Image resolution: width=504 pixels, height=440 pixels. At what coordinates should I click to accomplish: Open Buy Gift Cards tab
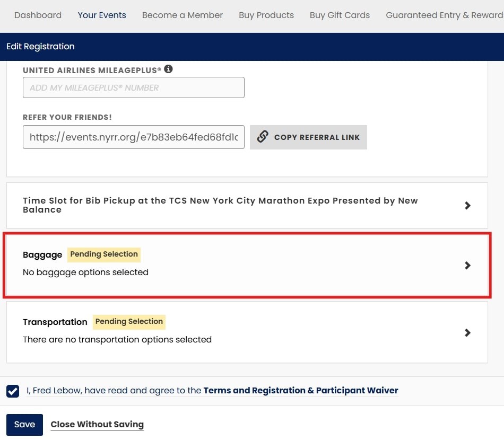pyautogui.click(x=340, y=15)
